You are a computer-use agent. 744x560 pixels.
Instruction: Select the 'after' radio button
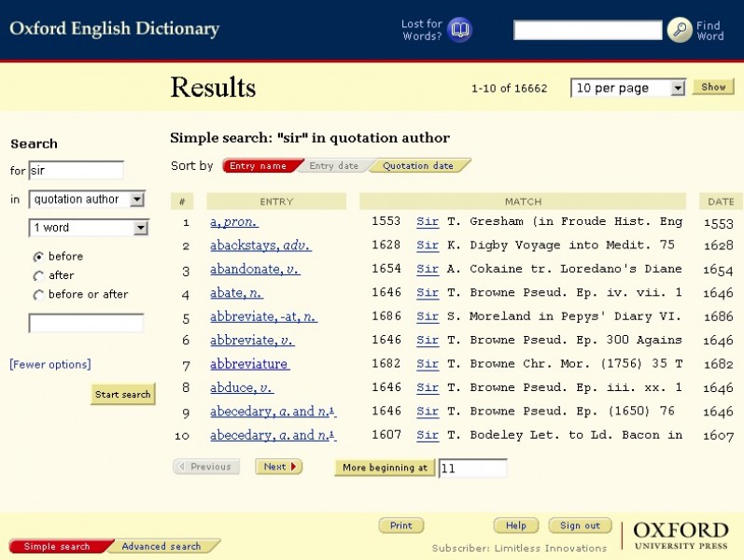click(38, 275)
